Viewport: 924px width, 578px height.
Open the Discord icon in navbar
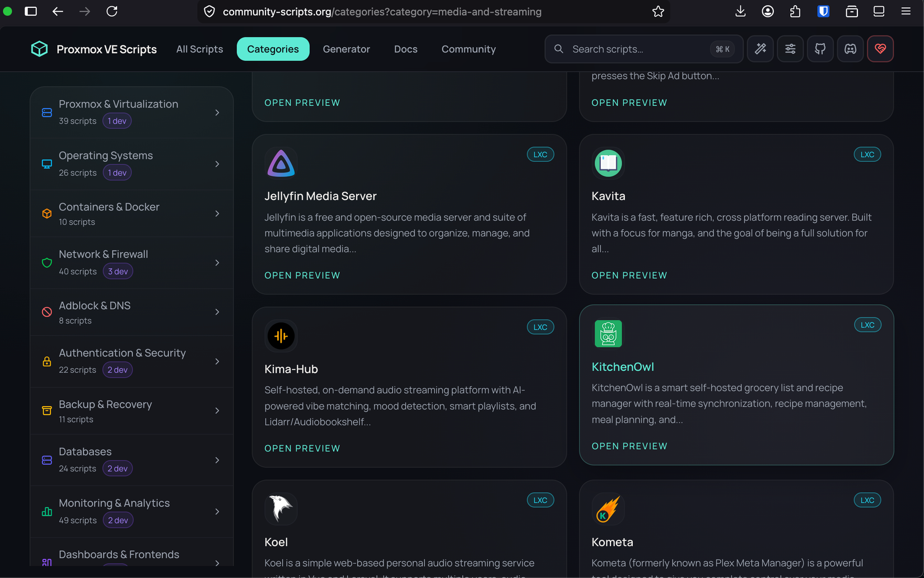point(850,49)
